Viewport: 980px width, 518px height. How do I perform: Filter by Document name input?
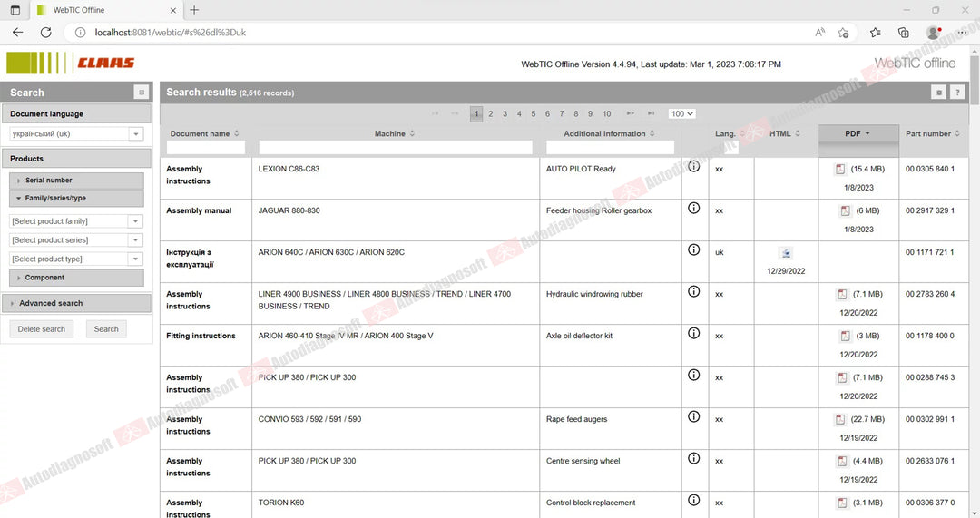(x=206, y=148)
